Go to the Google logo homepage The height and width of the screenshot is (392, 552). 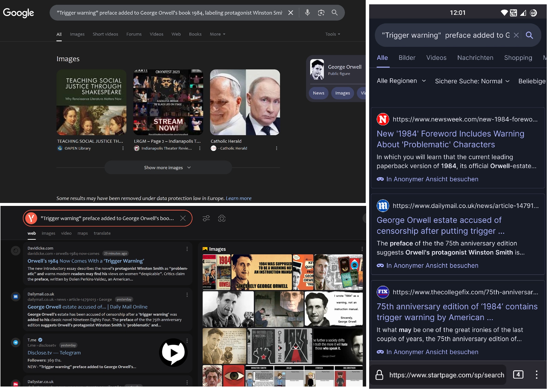click(19, 13)
